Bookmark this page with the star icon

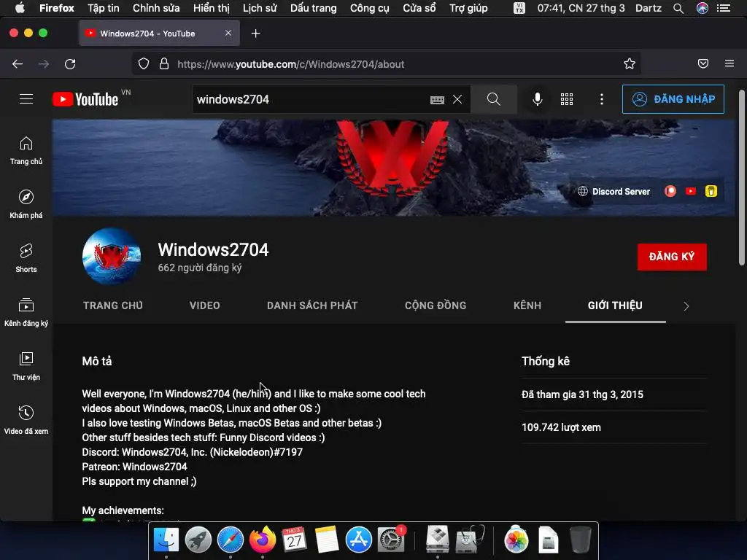(x=630, y=64)
